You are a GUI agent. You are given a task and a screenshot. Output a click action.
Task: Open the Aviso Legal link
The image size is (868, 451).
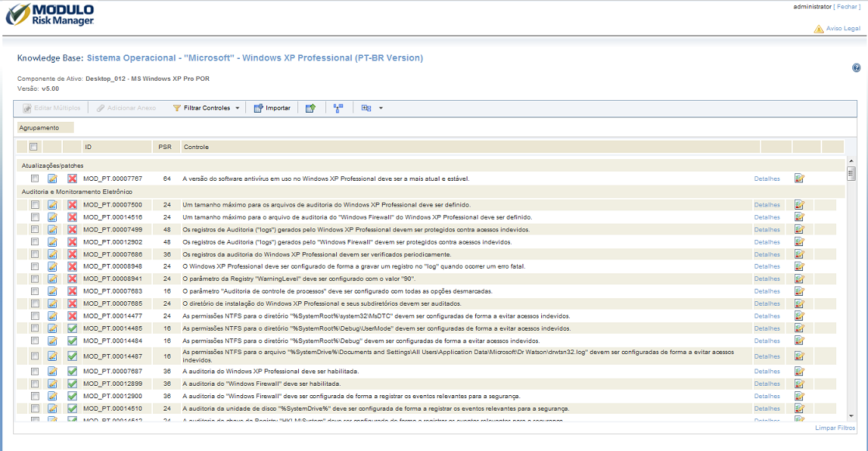click(843, 28)
